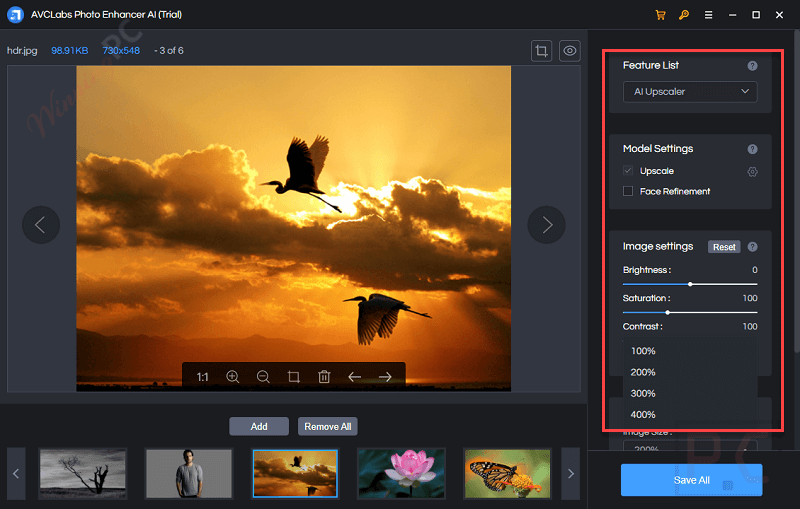Show the previous image with left arrow circle

click(41, 224)
